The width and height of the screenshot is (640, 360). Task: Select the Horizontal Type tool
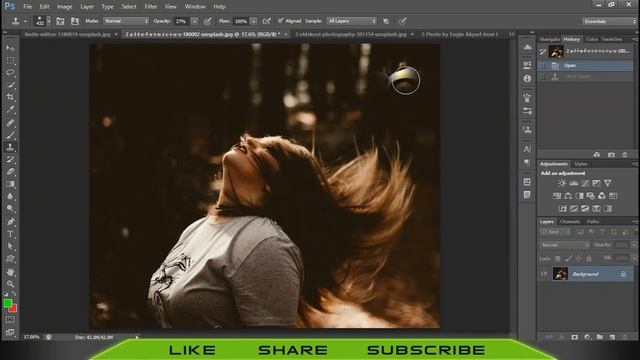(x=10, y=234)
